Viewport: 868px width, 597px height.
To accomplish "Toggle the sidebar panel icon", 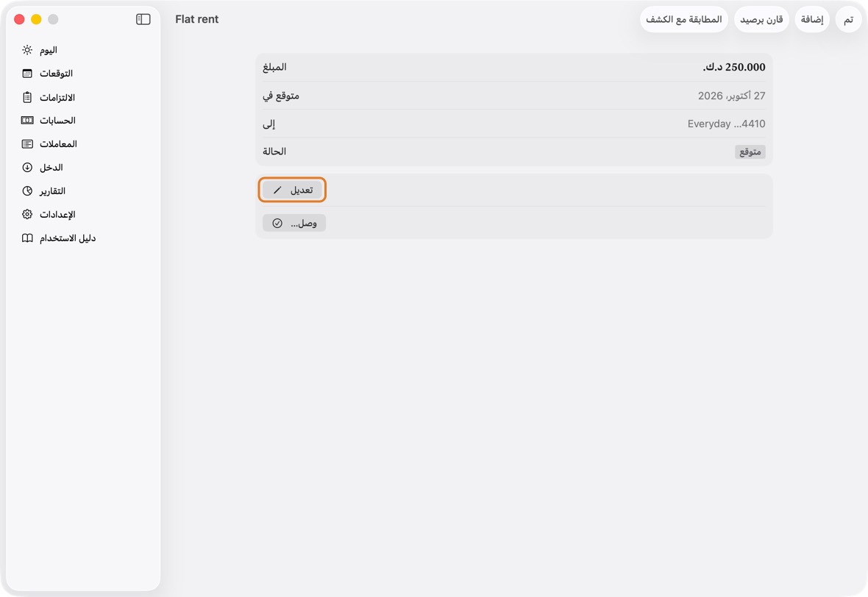I will point(143,19).
